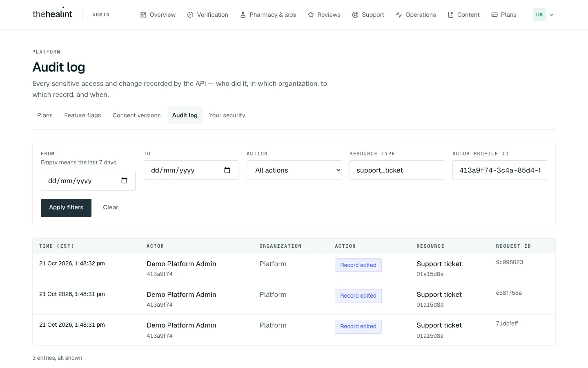
Task: Click the Overview grid icon
Action: click(143, 15)
